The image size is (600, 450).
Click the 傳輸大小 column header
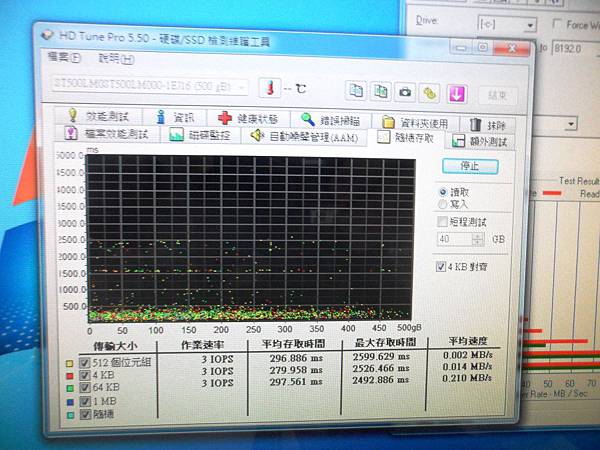(115, 346)
